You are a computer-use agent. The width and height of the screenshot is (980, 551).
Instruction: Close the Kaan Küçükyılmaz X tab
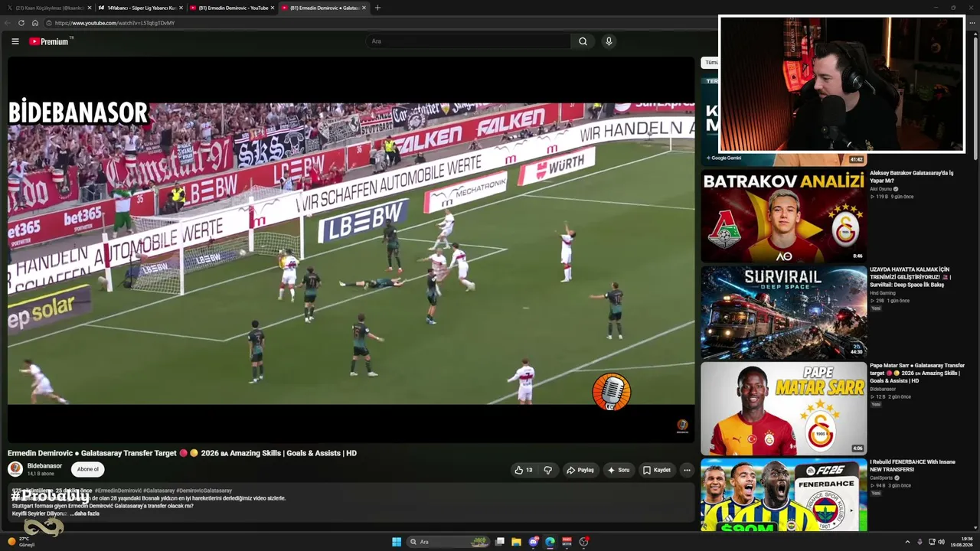pos(90,8)
